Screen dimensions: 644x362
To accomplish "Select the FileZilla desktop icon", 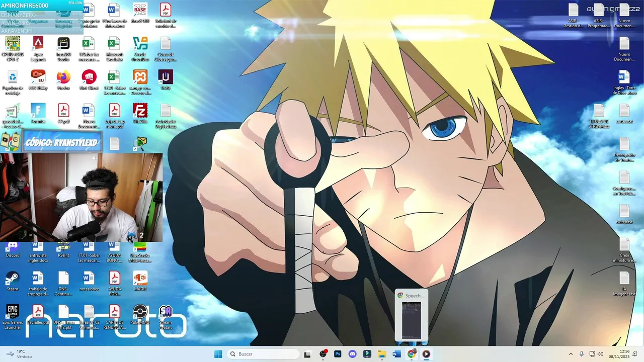I will 140,114.
